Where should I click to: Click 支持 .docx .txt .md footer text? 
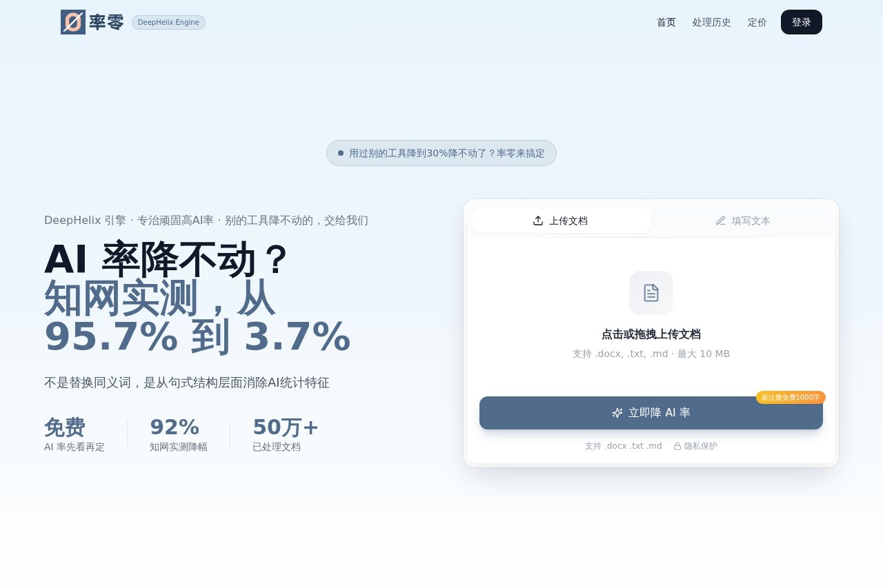click(x=624, y=446)
